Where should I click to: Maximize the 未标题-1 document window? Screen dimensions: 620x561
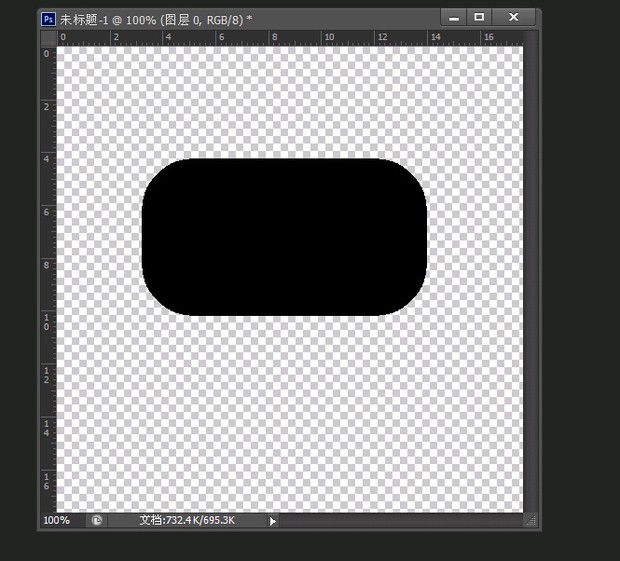479,17
